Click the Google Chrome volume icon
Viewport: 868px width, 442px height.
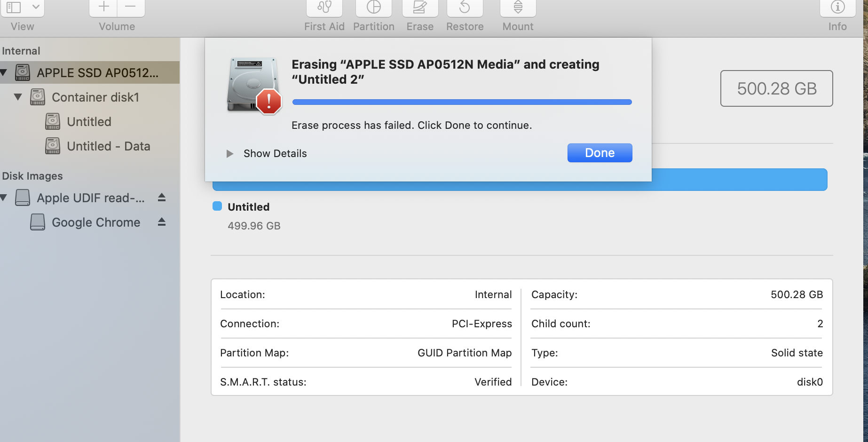point(38,222)
